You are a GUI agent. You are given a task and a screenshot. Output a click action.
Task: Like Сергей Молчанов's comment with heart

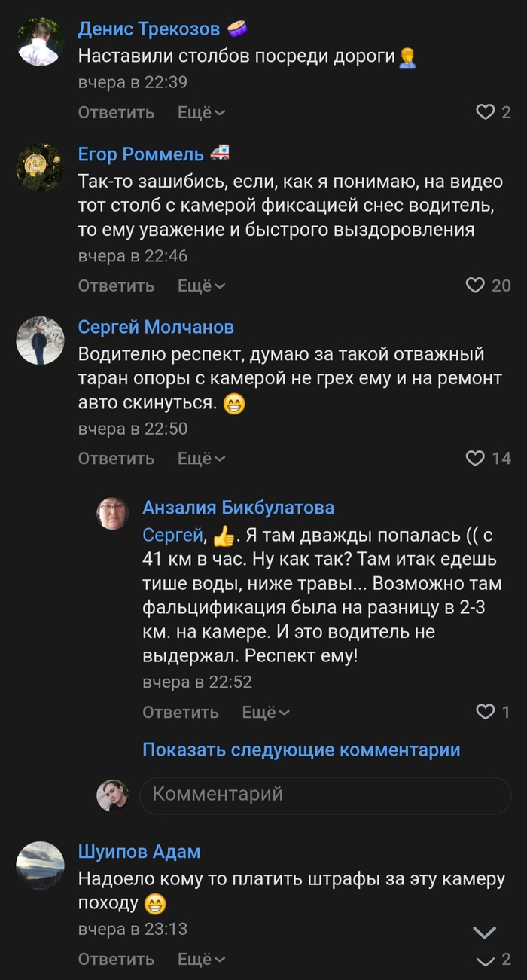(x=475, y=458)
